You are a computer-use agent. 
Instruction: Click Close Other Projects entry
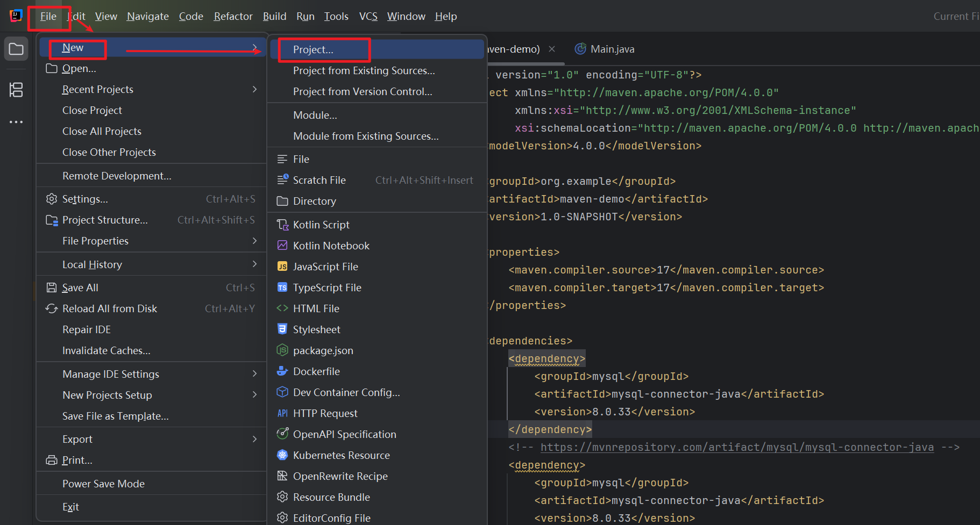coord(151,152)
